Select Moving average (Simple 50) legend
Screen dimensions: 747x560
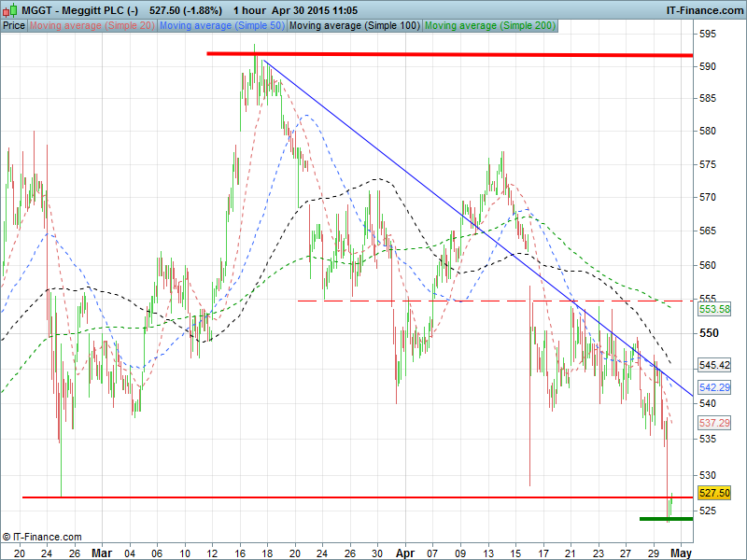click(221, 25)
